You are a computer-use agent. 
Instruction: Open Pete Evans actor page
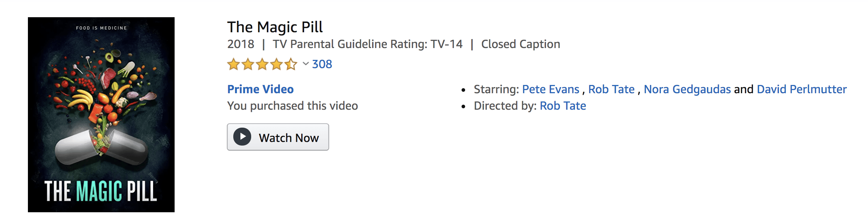[551, 89]
